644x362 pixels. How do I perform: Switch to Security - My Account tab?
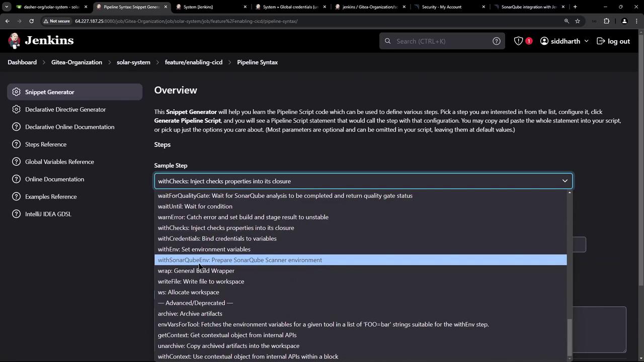click(441, 7)
